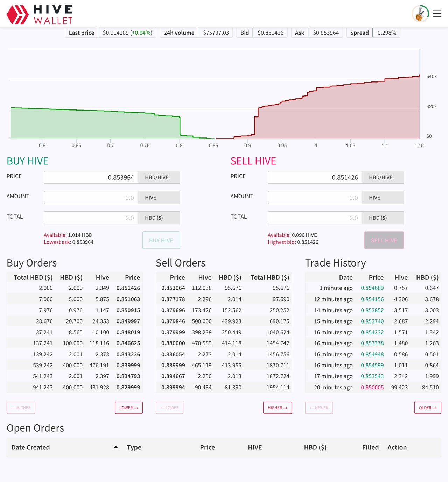This screenshot has width=448, height=482.
Task: Click trade history price 0.853852
Action: pos(372,310)
